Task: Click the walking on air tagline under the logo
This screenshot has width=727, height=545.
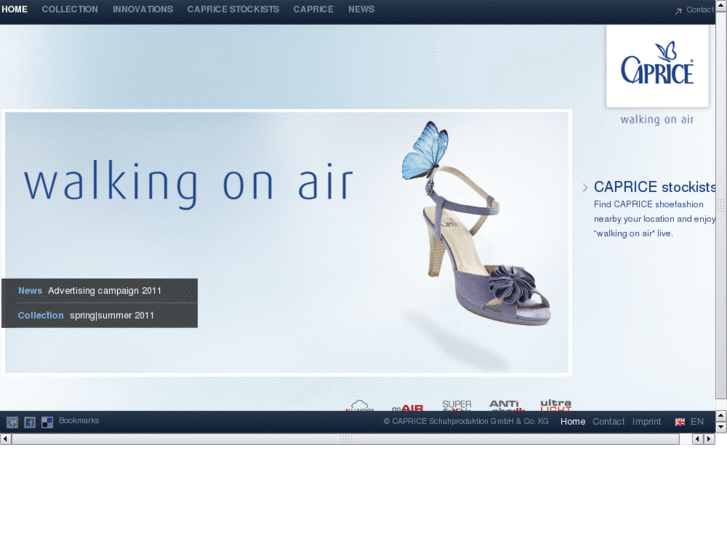Action: [657, 120]
